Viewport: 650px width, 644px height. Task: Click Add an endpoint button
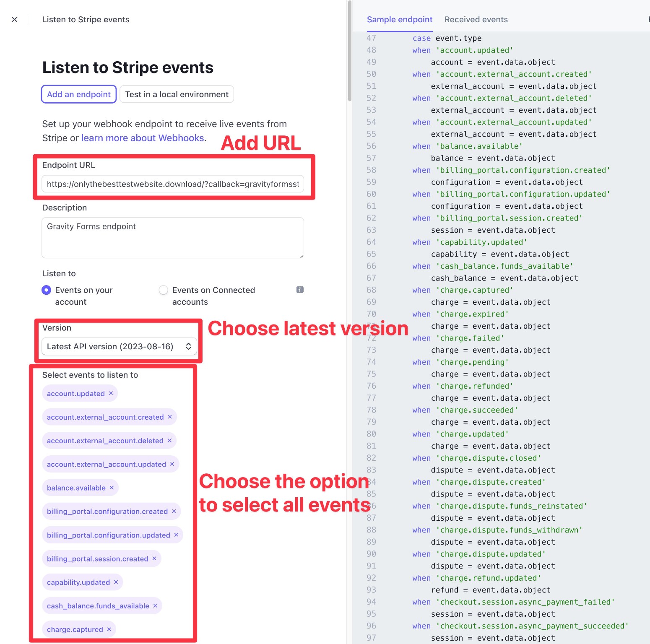coord(79,94)
